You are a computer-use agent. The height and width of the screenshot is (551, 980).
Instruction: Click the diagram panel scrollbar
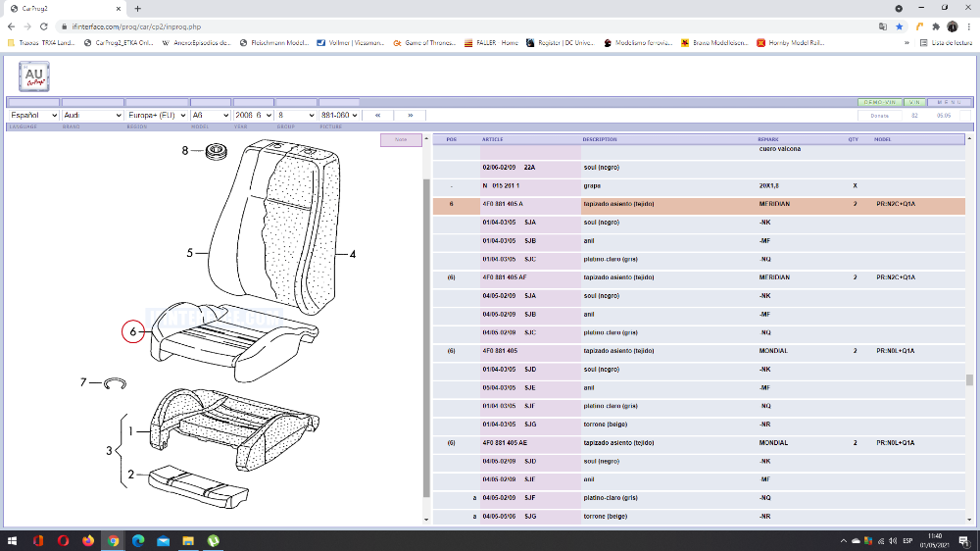[x=427, y=337]
